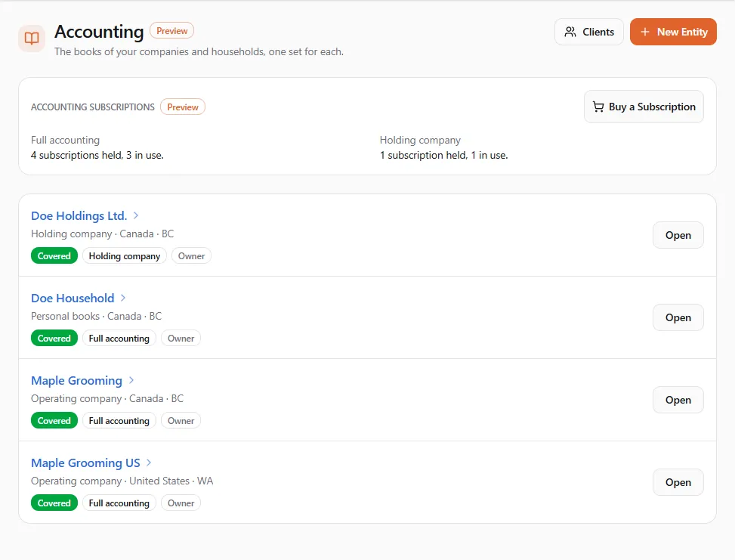Expand the Doe Holdings Ltd. chevron
The image size is (735, 560).
point(136,215)
